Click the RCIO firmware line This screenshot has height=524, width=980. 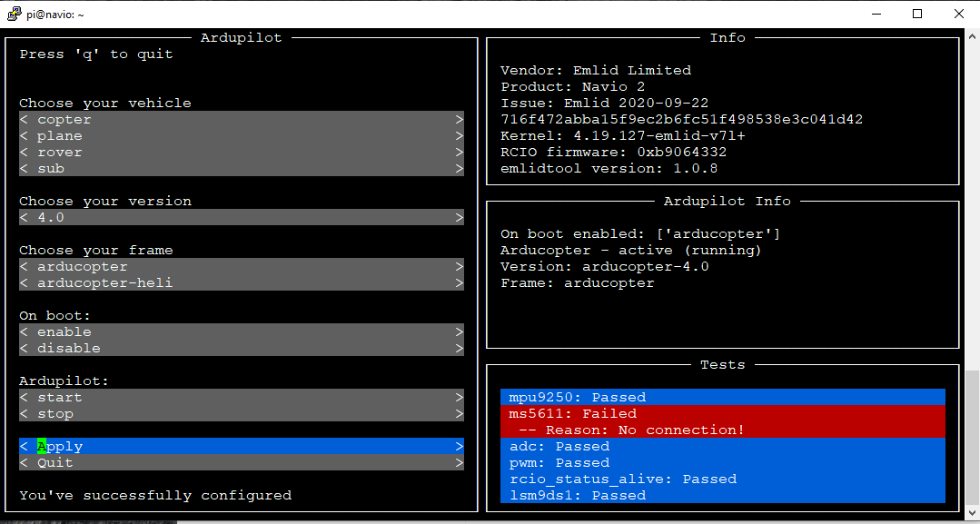pos(613,152)
